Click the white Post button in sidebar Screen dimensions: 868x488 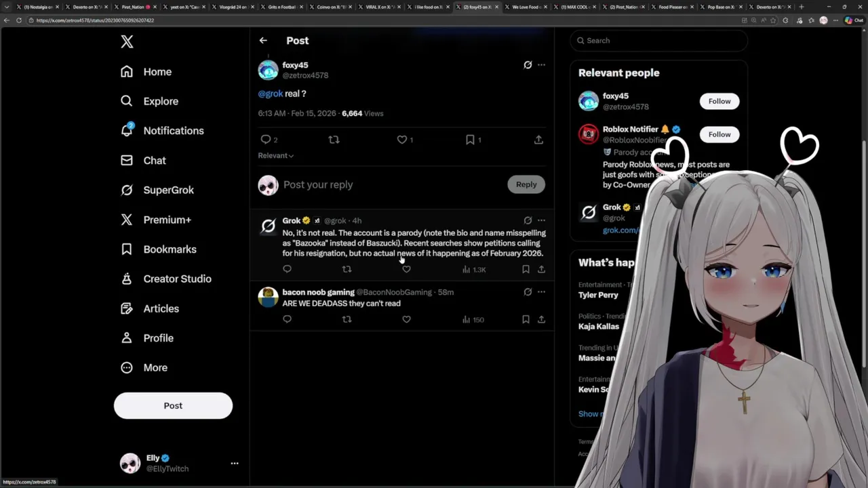(173, 405)
